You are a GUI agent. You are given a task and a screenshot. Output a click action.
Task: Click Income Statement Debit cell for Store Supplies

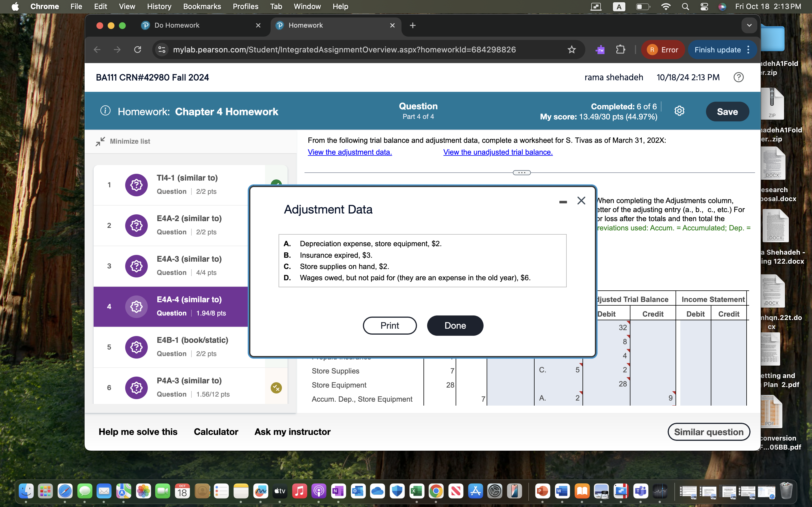tap(695, 370)
